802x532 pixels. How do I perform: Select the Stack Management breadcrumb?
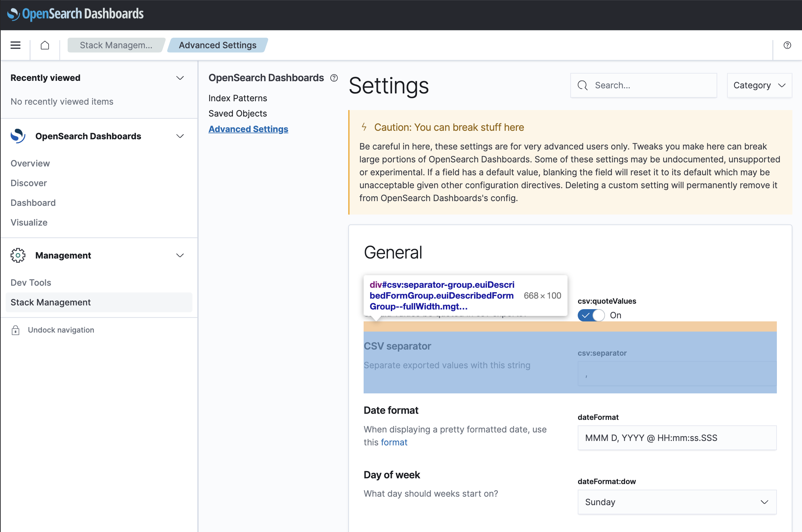116,45
